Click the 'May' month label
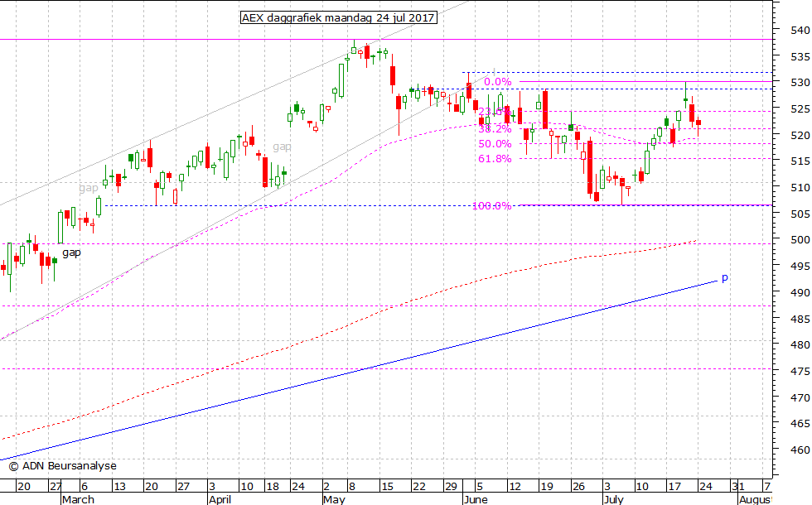The width and height of the screenshot is (812, 505). coord(334,499)
